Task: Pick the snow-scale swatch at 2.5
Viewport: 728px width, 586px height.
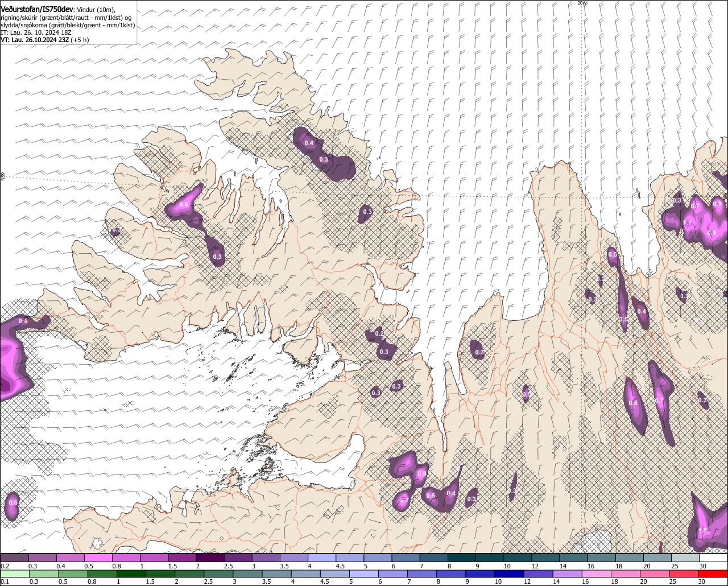Action: (x=238, y=558)
